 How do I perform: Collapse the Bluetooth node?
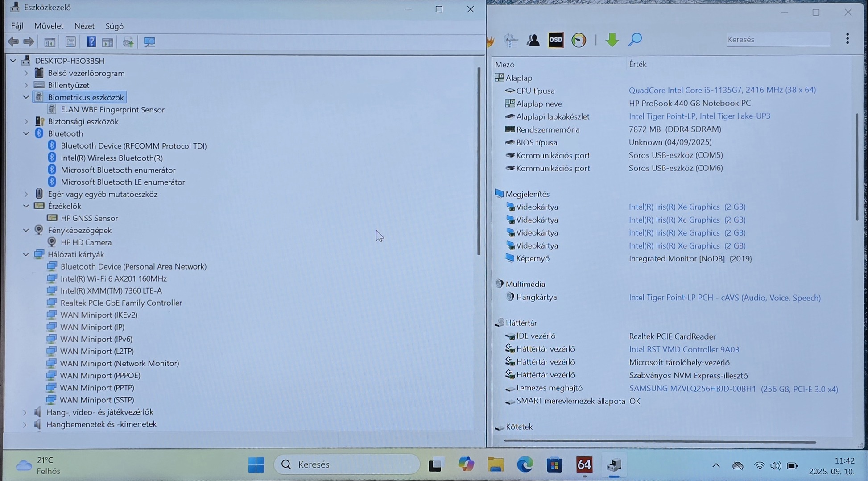click(x=26, y=133)
